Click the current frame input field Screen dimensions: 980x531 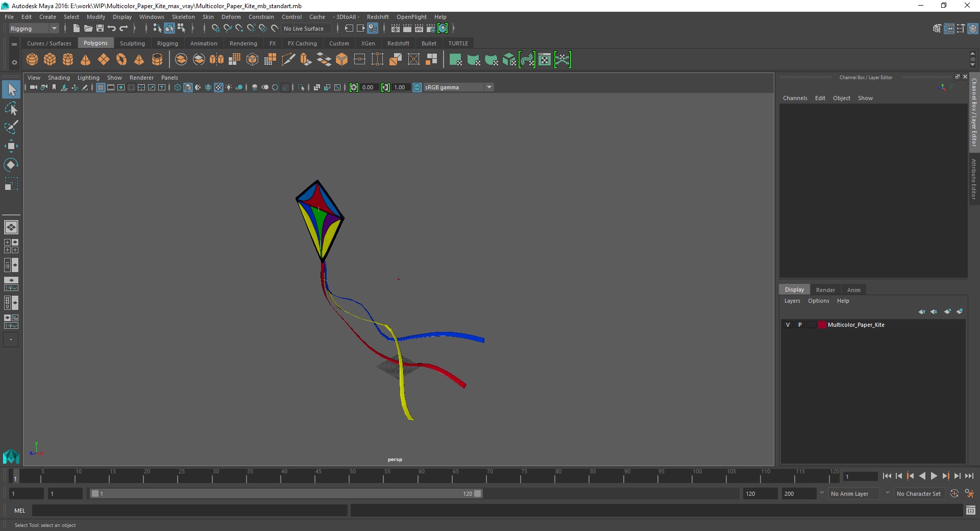click(x=860, y=476)
